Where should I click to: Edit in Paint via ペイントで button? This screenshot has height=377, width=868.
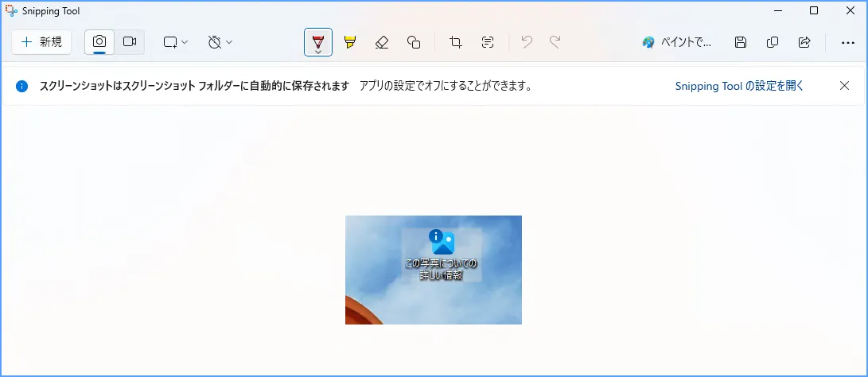(x=677, y=42)
